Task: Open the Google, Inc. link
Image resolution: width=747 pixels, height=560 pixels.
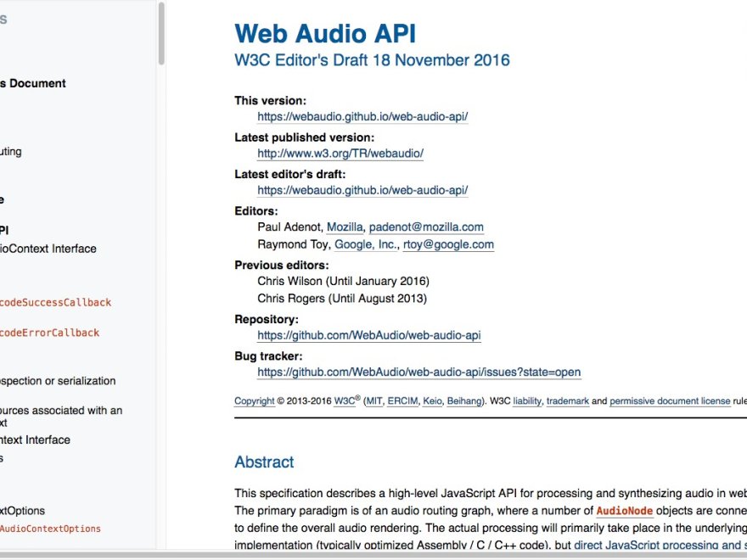Action: pos(365,244)
